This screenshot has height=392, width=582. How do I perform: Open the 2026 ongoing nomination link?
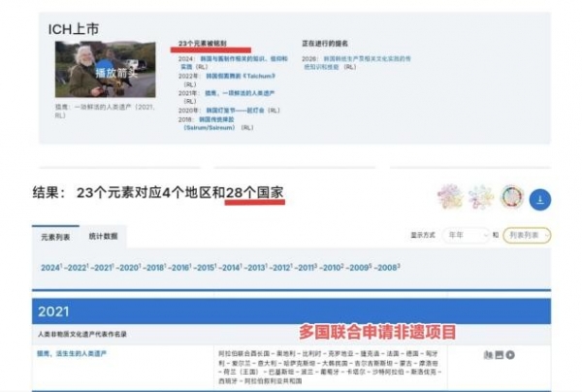pyautogui.click(x=357, y=63)
